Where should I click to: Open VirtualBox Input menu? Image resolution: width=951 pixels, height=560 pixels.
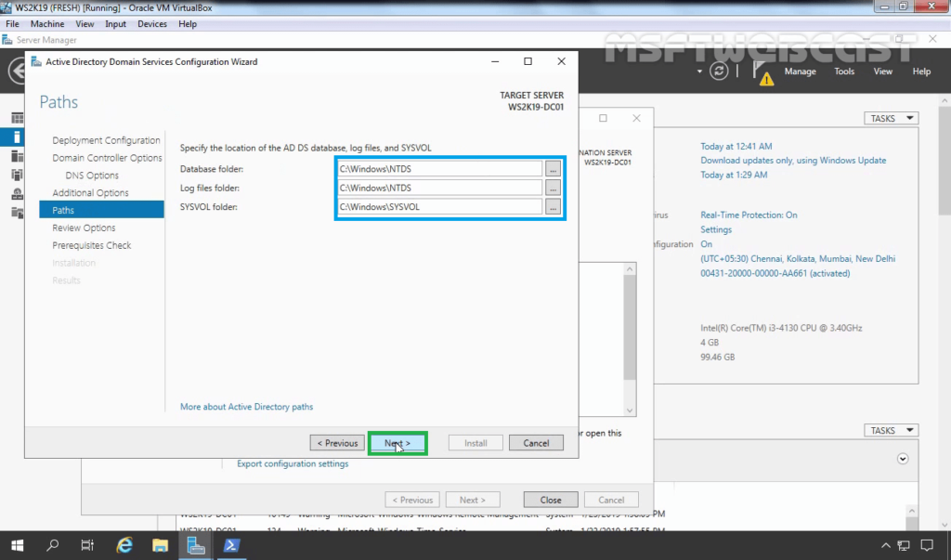click(115, 23)
